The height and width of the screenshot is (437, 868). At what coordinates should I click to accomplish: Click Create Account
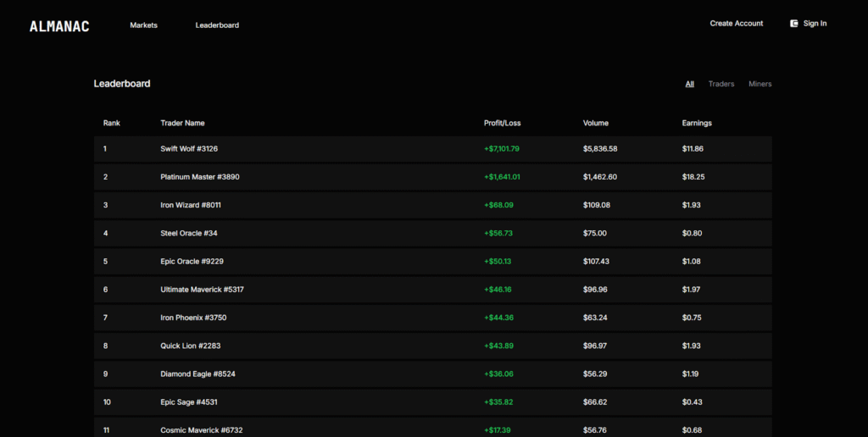click(736, 24)
